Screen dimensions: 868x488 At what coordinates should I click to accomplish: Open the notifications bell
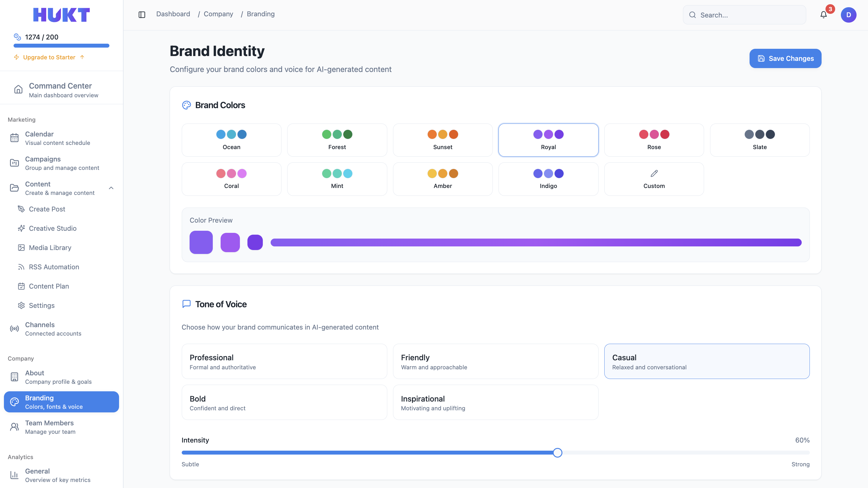point(823,14)
